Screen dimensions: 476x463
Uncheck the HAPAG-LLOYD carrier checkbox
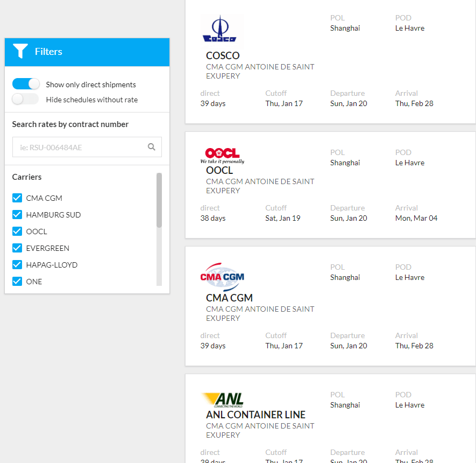[17, 265]
